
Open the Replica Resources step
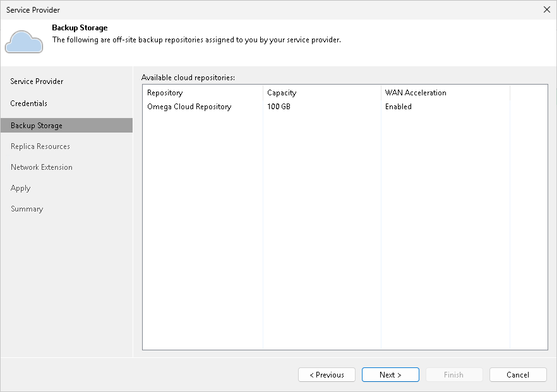click(40, 146)
